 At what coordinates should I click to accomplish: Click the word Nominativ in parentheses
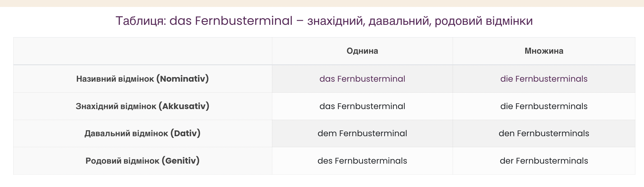[x=183, y=79]
